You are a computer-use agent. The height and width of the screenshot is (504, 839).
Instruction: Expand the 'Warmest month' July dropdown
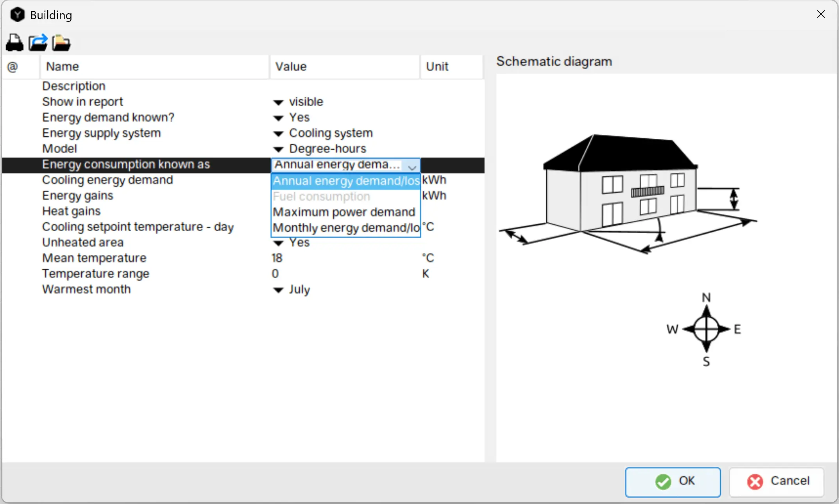pyautogui.click(x=278, y=290)
